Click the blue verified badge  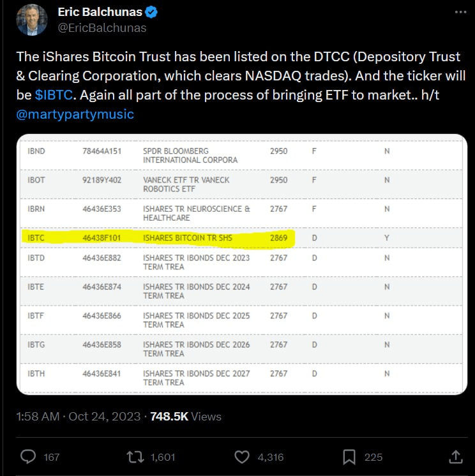[x=153, y=12]
